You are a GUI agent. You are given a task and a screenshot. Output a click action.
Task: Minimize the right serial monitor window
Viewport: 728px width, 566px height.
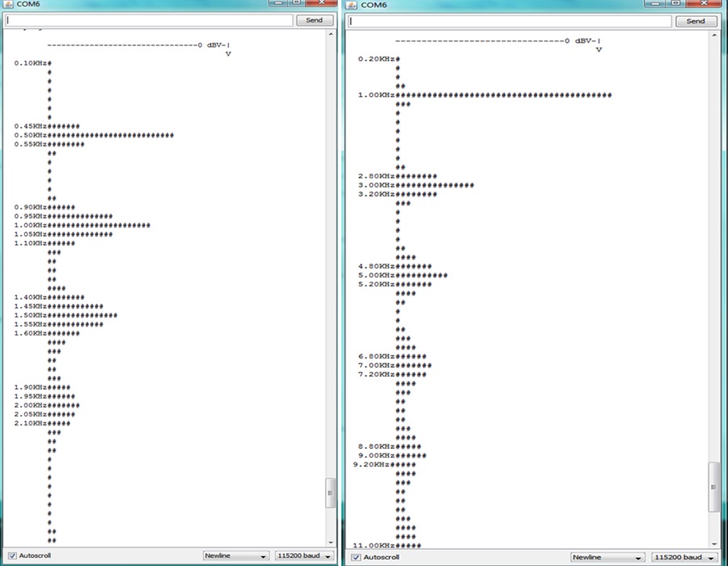(655, 2)
